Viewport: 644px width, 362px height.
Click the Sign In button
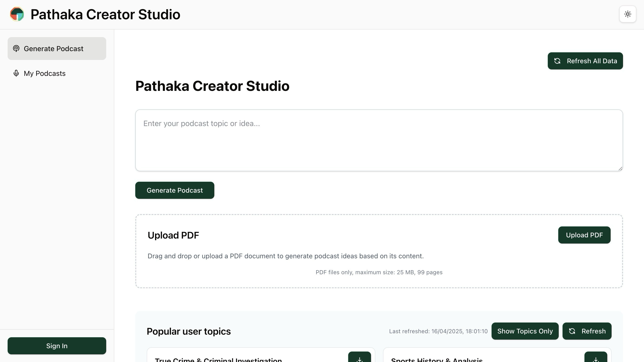tap(57, 346)
